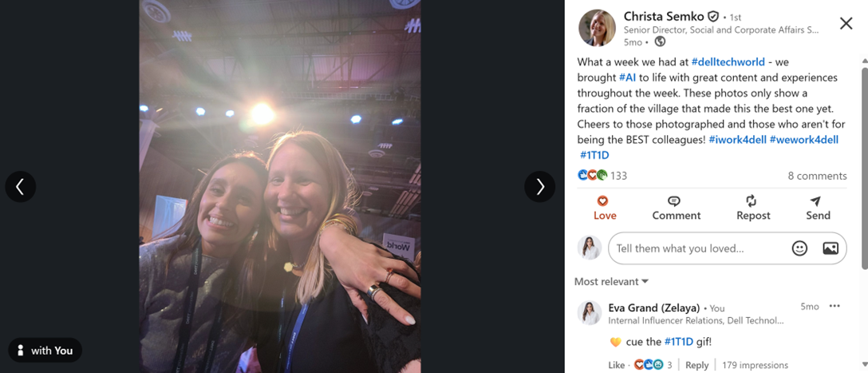The height and width of the screenshot is (373, 868).
Task: Go to the previous photo
Action: point(20,187)
